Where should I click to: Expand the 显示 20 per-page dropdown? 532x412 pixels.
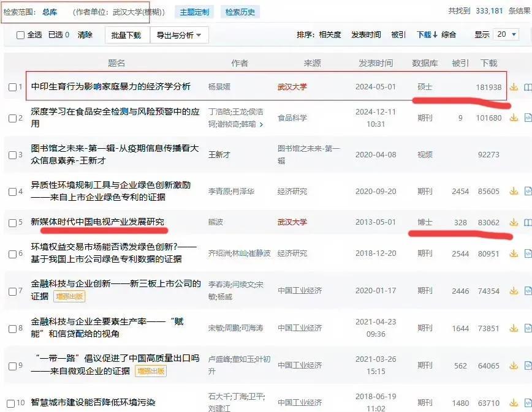coord(506,34)
